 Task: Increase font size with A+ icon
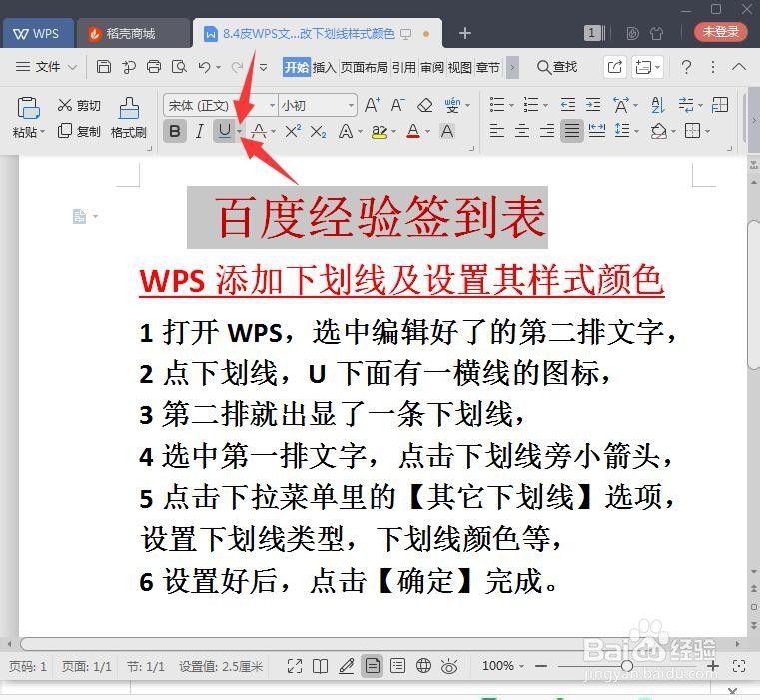pyautogui.click(x=372, y=105)
